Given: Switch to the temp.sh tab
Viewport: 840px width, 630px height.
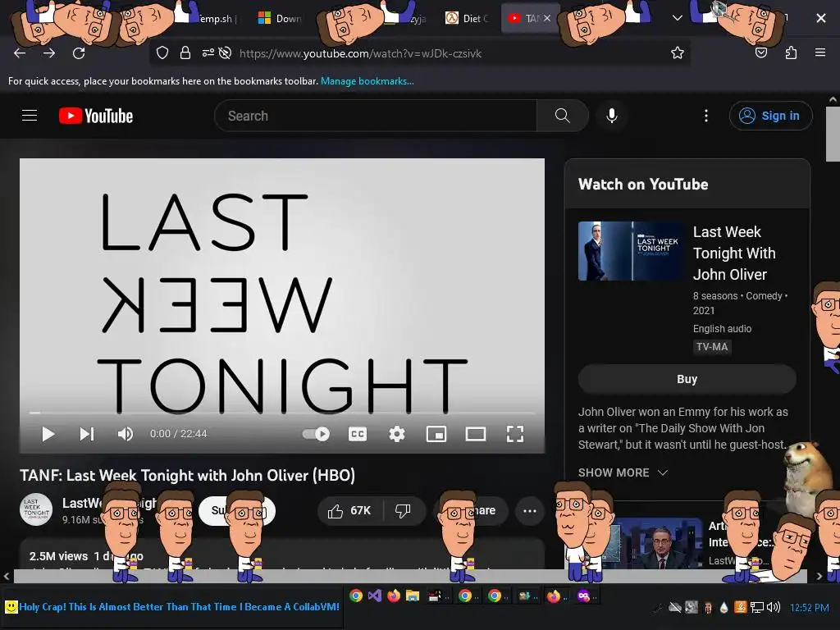Looking at the screenshot, I should pos(216,18).
